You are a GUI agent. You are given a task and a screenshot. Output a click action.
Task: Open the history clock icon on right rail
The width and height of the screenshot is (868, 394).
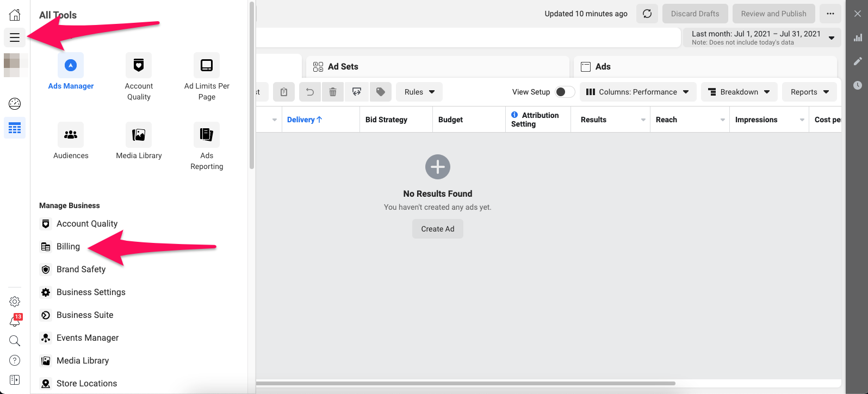[x=858, y=85]
